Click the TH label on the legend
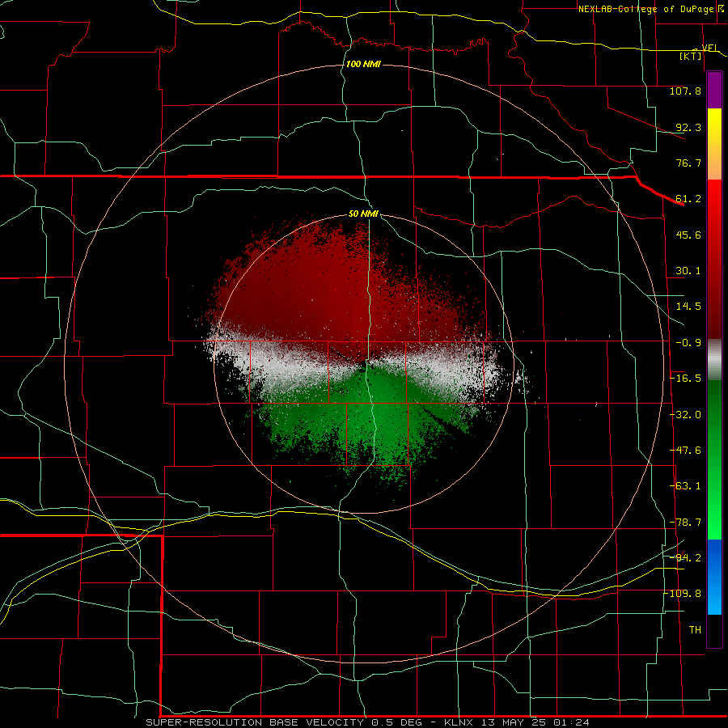The height and width of the screenshot is (728, 728). [x=695, y=630]
